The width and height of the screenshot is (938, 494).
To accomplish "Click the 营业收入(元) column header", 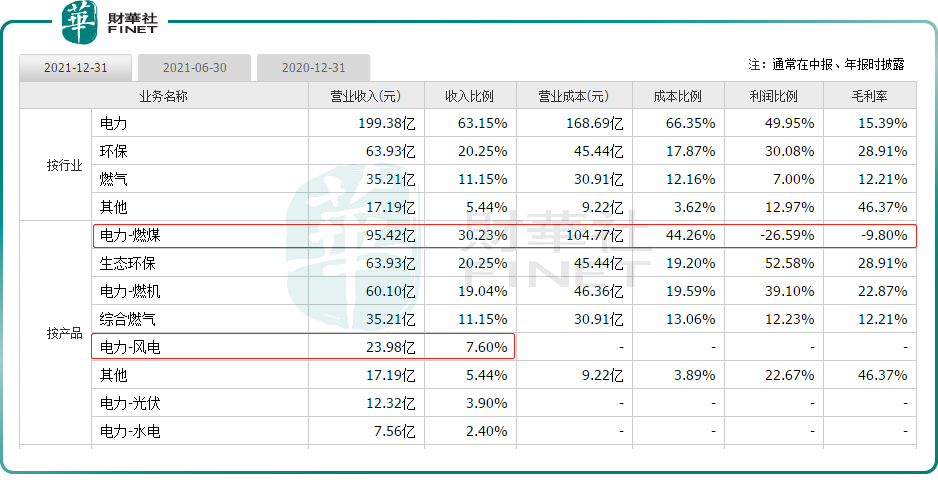I will (x=366, y=96).
